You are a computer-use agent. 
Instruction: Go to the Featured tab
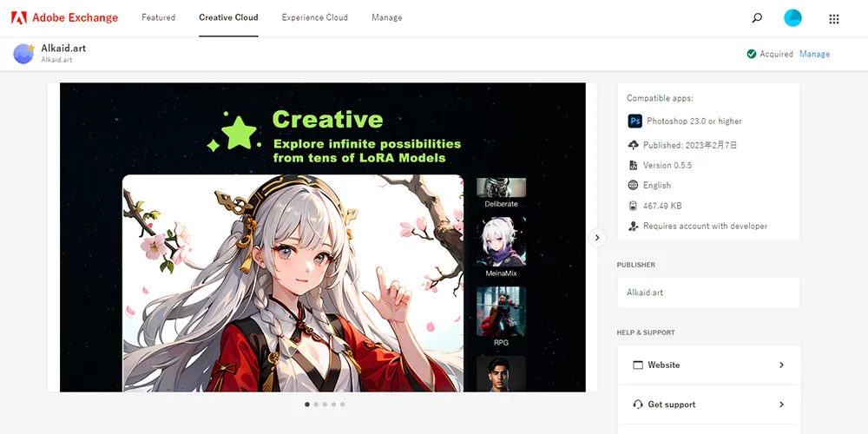pos(158,17)
